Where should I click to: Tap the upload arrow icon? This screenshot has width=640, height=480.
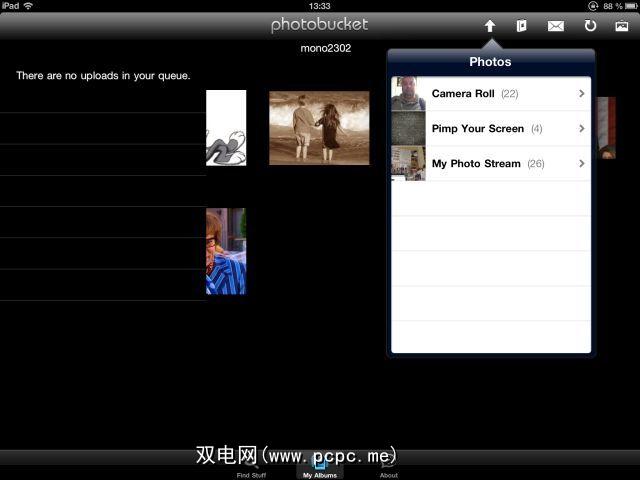tap(490, 26)
